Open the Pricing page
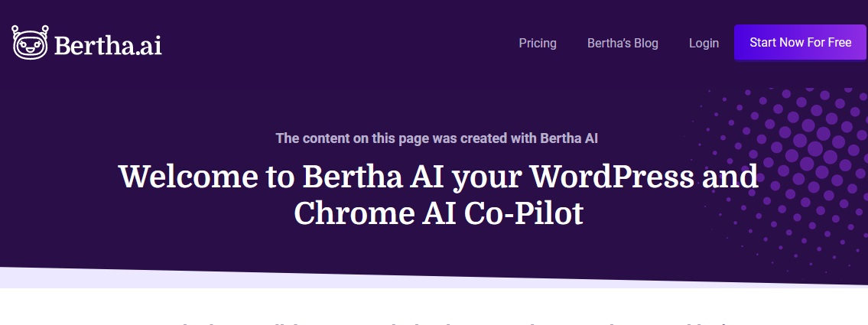 tap(538, 43)
